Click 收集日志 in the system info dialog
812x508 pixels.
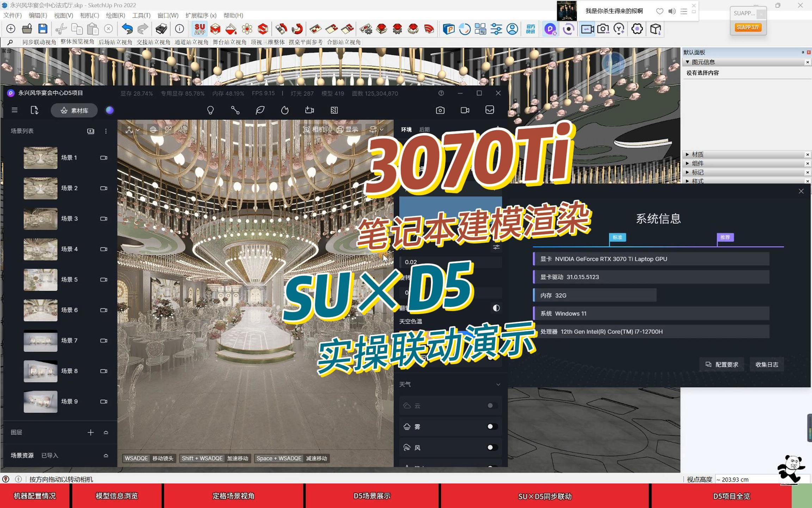[x=767, y=364]
